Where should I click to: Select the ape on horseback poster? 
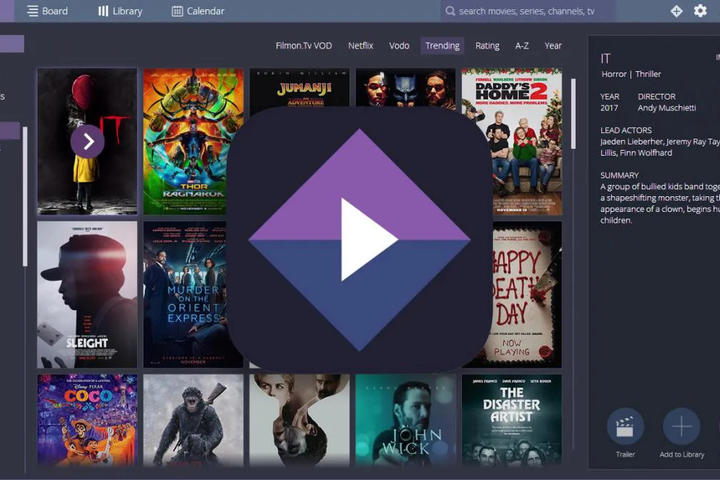pos(193,419)
